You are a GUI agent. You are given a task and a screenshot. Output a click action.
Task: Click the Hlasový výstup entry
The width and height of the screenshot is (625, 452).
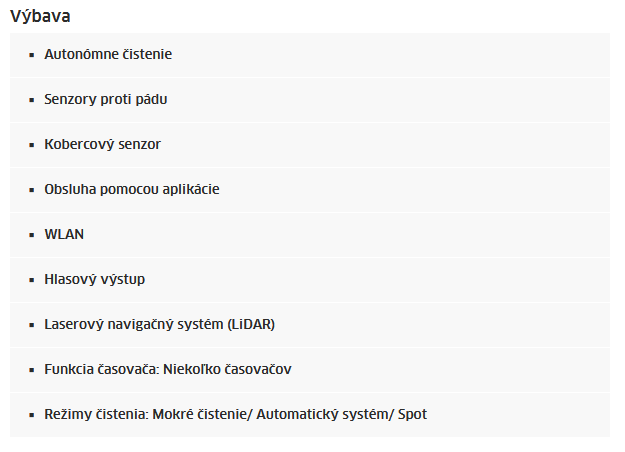(x=310, y=280)
